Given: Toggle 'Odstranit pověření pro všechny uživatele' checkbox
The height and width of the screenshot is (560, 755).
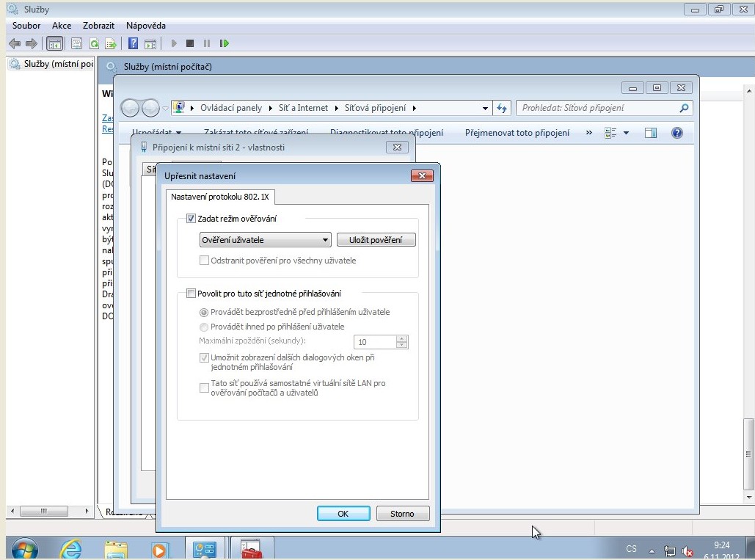Looking at the screenshot, I should (x=205, y=261).
